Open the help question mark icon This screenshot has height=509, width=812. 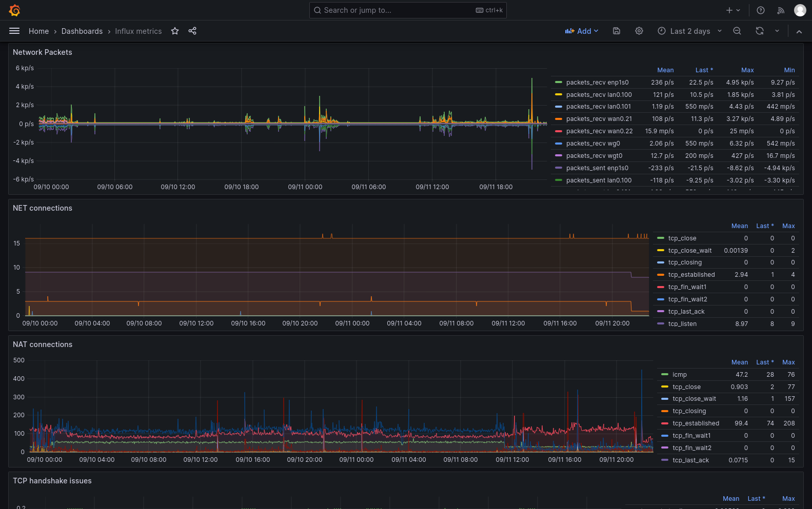point(761,10)
